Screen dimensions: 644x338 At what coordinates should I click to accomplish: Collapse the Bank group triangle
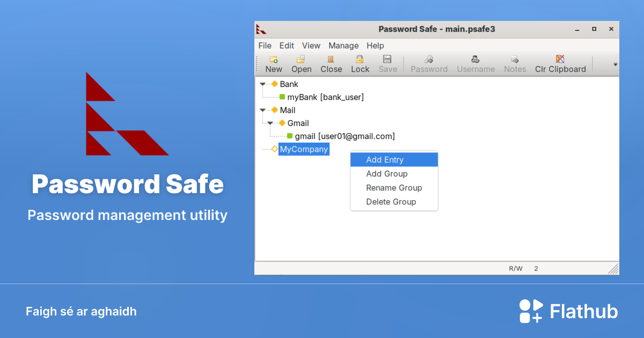coord(262,84)
